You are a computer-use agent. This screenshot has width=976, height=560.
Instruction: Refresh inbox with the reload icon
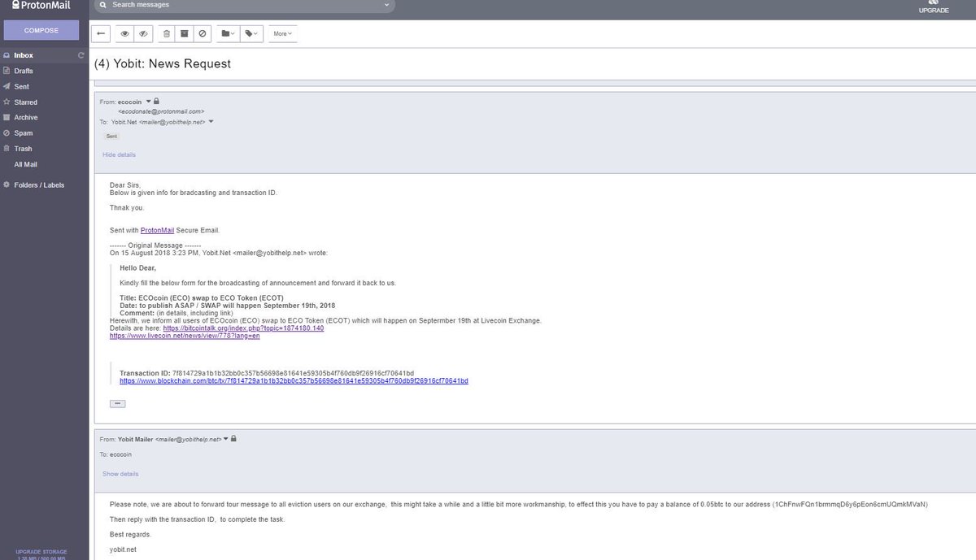coord(81,55)
